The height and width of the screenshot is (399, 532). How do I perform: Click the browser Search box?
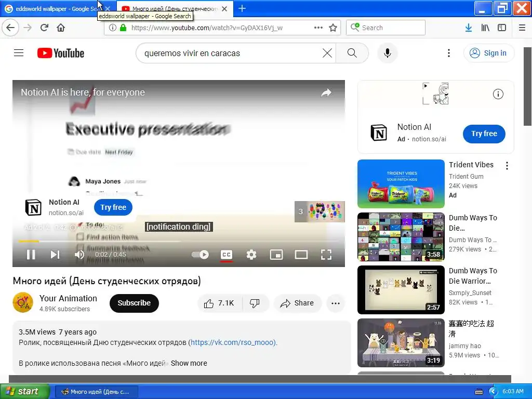[x=386, y=28]
